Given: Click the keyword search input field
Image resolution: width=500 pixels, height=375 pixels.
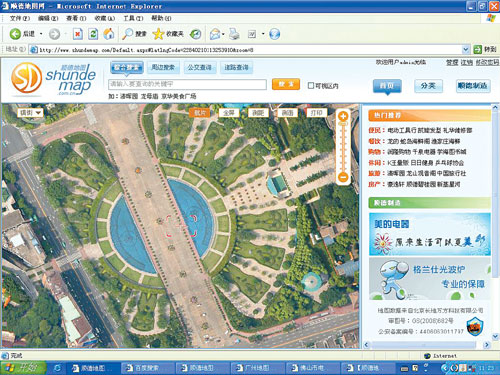Looking at the screenshot, I should coord(187,84).
